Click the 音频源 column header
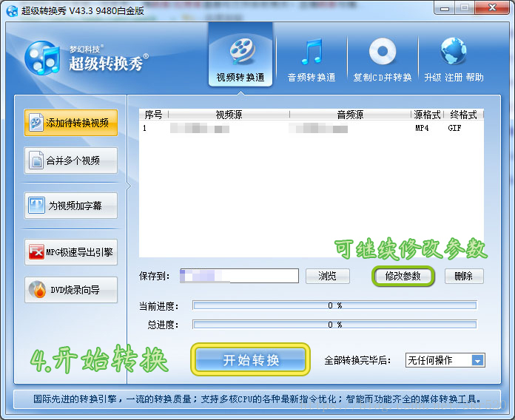Viewport: 515px width, 420px height. pos(350,115)
